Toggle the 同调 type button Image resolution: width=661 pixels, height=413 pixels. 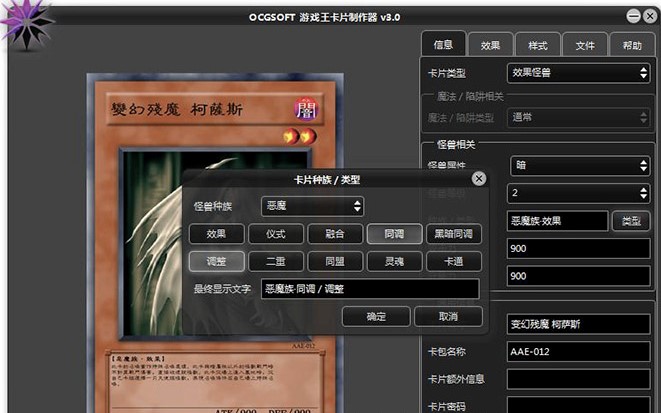click(x=395, y=234)
